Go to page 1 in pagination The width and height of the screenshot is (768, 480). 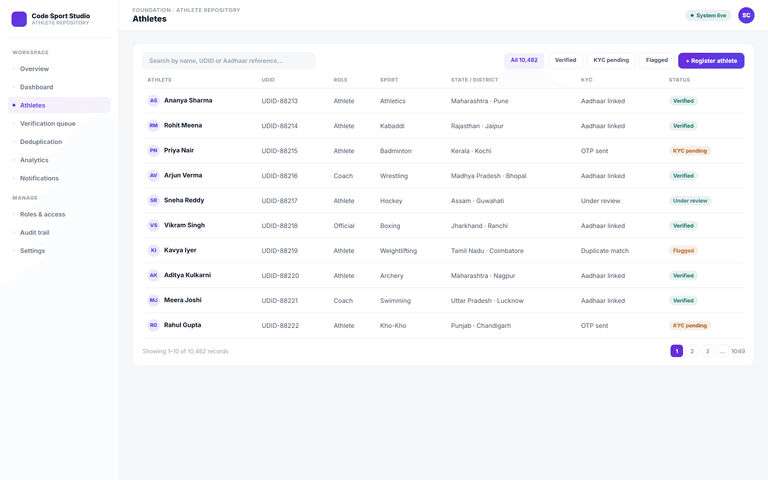676,351
